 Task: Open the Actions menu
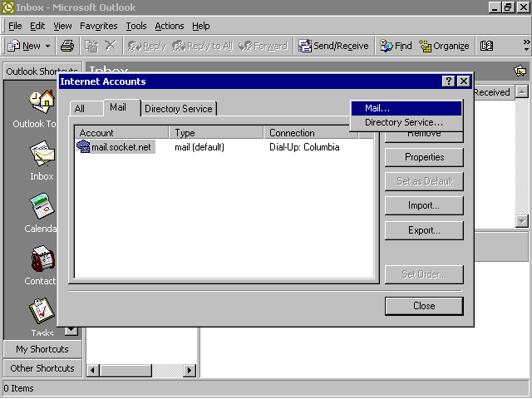[x=170, y=26]
